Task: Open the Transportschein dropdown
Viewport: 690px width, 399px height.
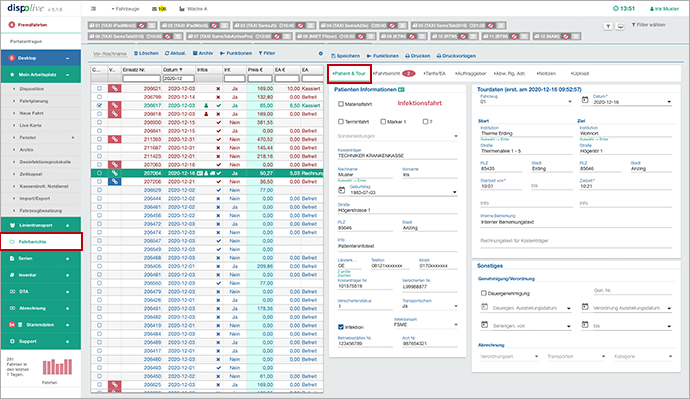Action: (429, 305)
